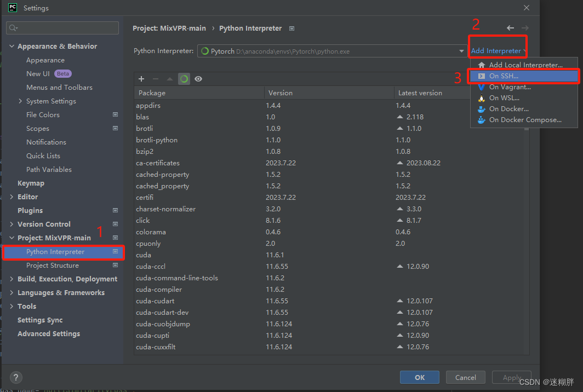
Task: Expand the Build, Execution, Deployment node
Action: (12, 279)
